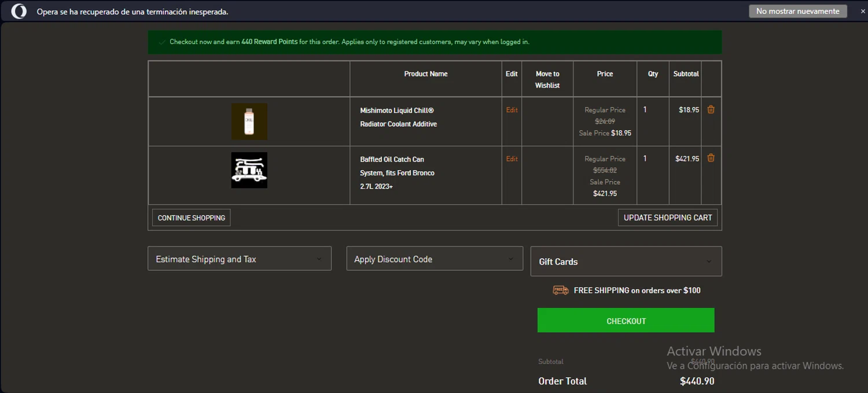This screenshot has height=393, width=868.
Task: Click Activar Windows watermark text
Action: tap(714, 351)
